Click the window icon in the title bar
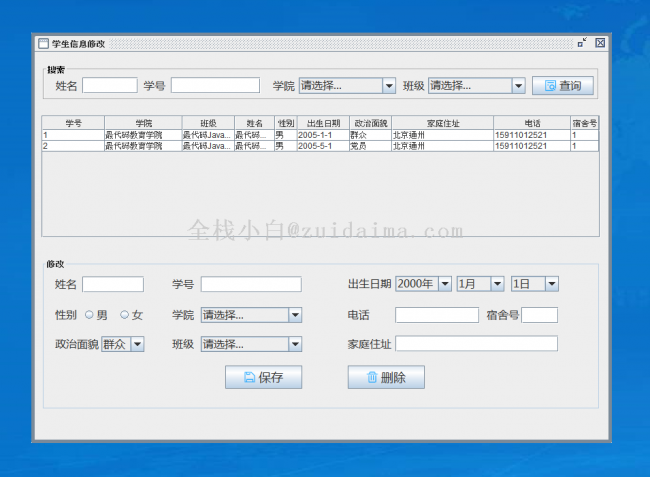 click(43, 43)
